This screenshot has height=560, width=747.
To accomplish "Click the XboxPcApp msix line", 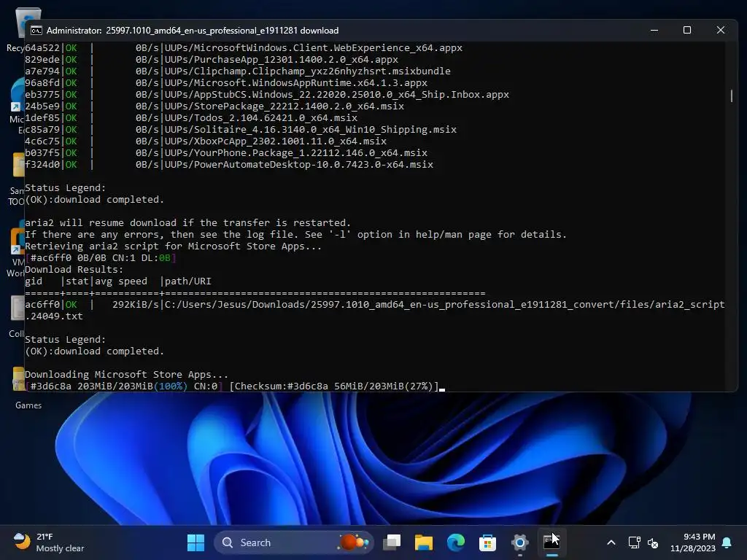I will [x=206, y=141].
